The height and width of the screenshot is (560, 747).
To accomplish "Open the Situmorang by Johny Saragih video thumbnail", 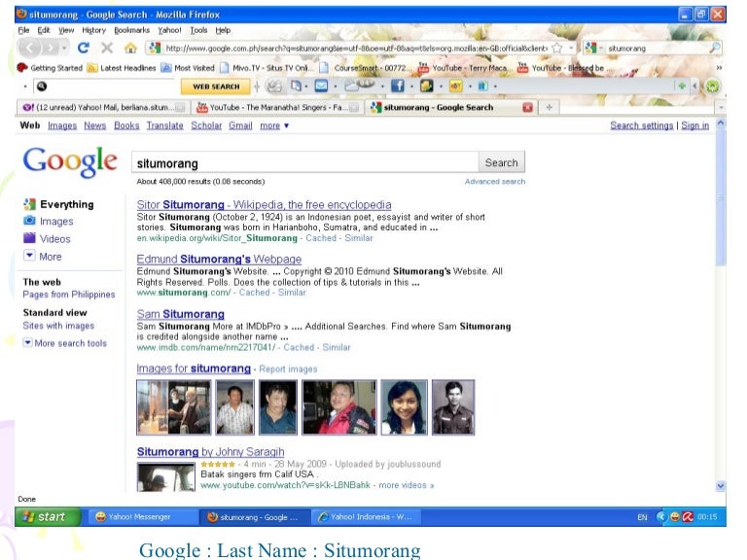I will (x=165, y=476).
